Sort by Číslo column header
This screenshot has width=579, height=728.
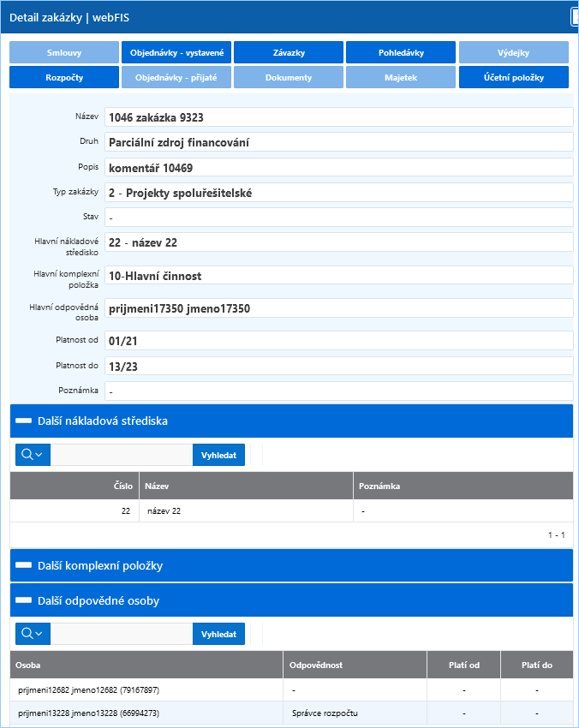(75, 486)
